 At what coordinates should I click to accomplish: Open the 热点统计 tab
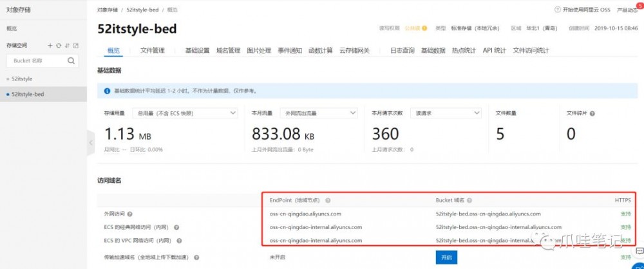click(464, 50)
